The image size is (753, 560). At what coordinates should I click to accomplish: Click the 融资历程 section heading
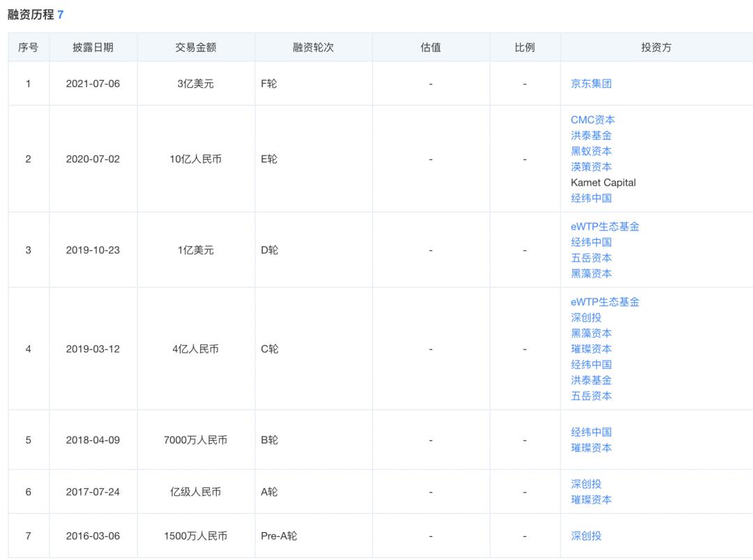pyautogui.click(x=31, y=15)
